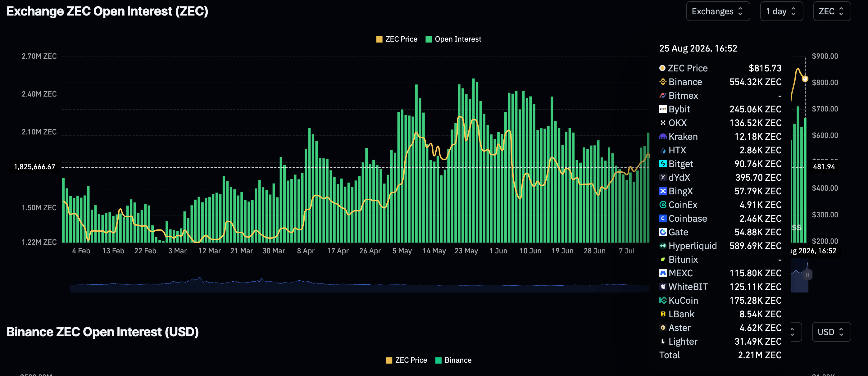868x376 pixels.
Task: Click the HTX flame icon
Action: [x=662, y=150]
